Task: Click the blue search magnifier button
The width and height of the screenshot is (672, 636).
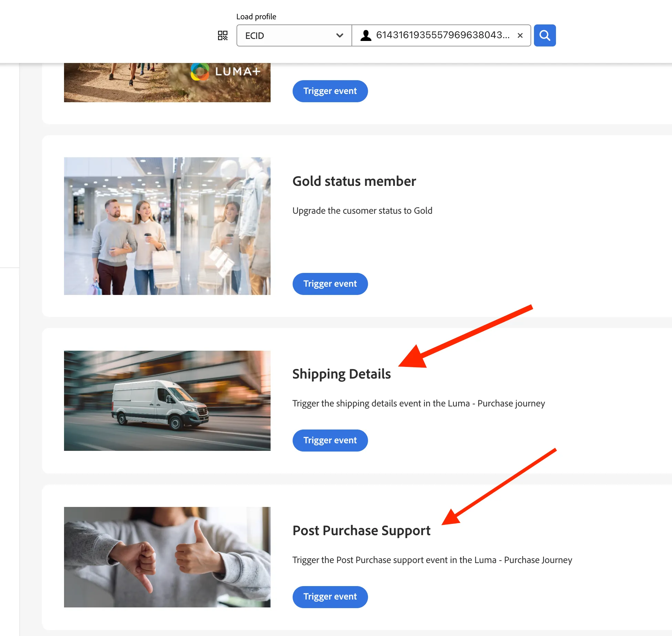Action: tap(545, 35)
